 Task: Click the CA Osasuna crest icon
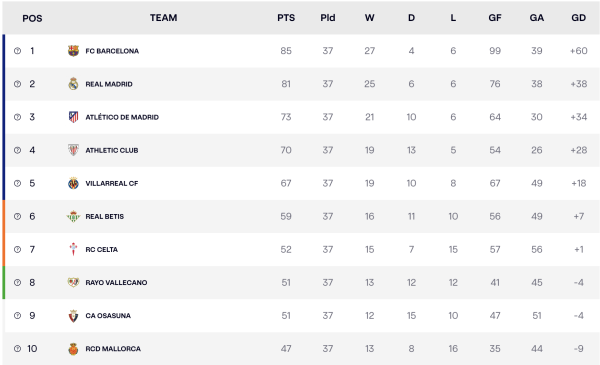(73, 316)
